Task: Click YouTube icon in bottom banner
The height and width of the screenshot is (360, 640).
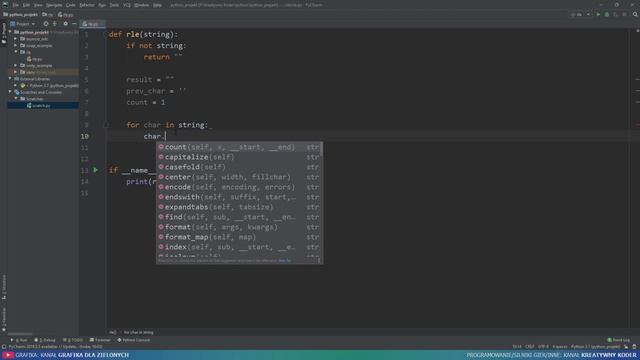Action: pyautogui.click(x=8, y=356)
